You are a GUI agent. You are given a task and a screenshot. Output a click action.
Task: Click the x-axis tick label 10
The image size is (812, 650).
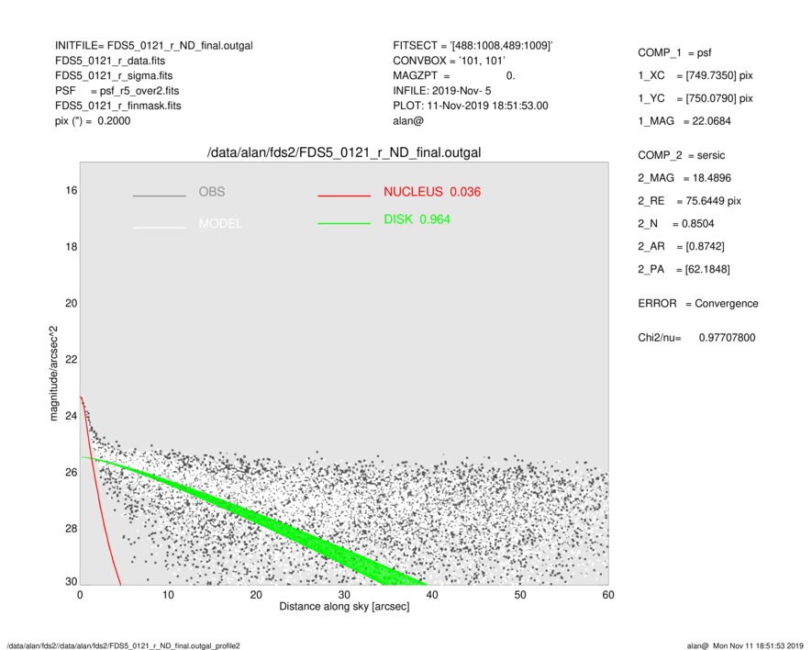pos(168,595)
